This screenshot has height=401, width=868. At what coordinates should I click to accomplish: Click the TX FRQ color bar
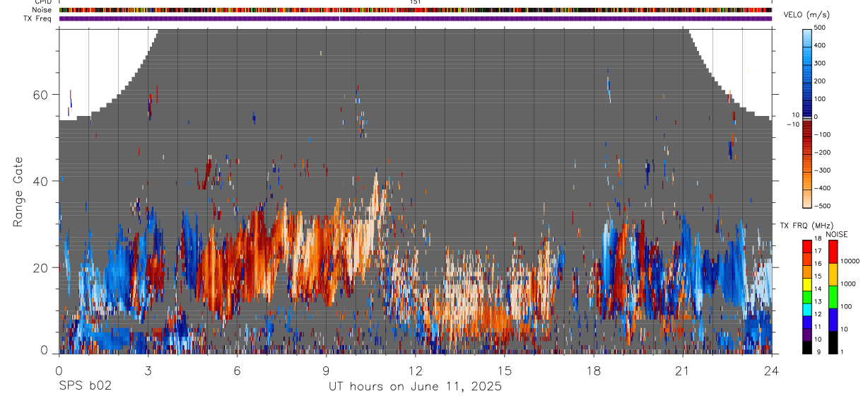[807, 297]
